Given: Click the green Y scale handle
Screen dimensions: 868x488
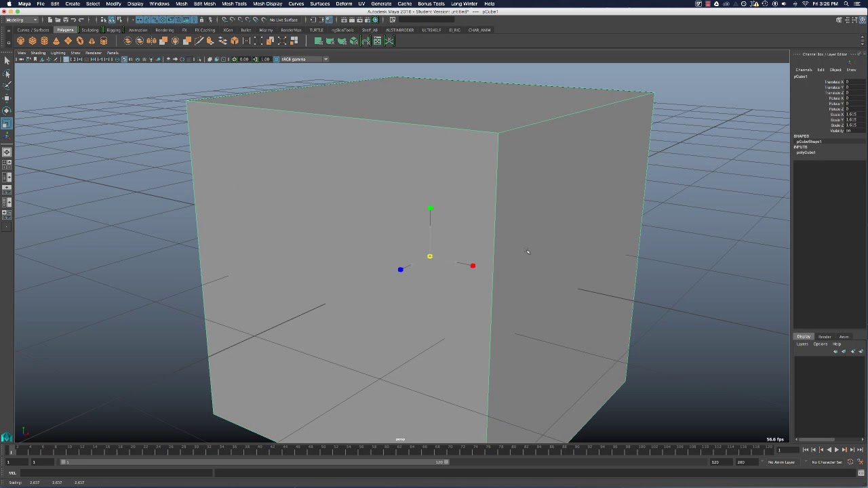Looking at the screenshot, I should pyautogui.click(x=430, y=208).
